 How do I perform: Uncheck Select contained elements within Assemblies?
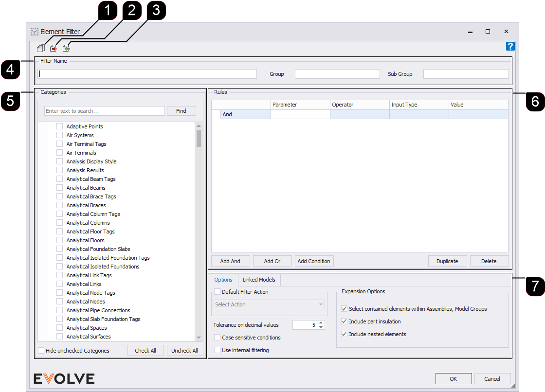tap(344, 309)
